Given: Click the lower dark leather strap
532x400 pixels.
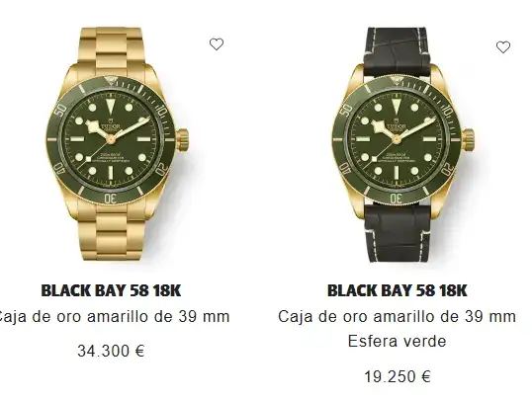Looking at the screenshot, I should tap(397, 232).
